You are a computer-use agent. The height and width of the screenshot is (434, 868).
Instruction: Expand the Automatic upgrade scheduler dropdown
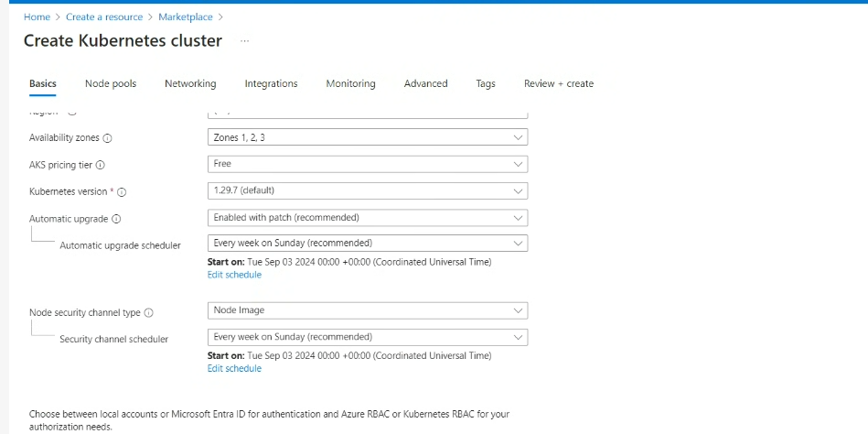[368, 244]
